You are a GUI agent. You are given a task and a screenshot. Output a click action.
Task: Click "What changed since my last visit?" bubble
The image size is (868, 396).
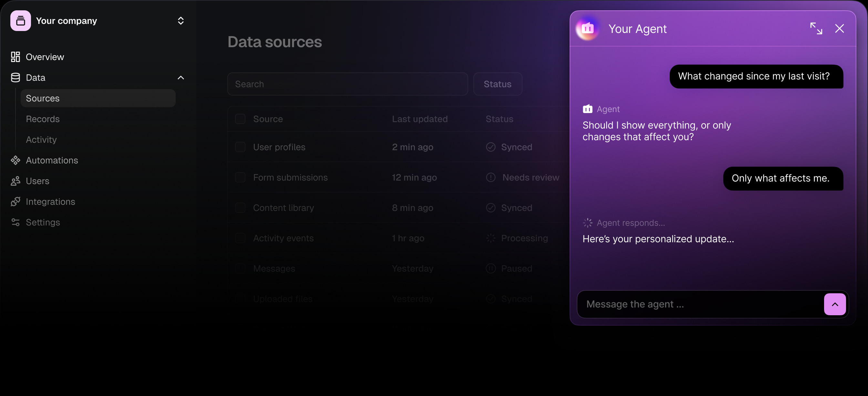756,77
